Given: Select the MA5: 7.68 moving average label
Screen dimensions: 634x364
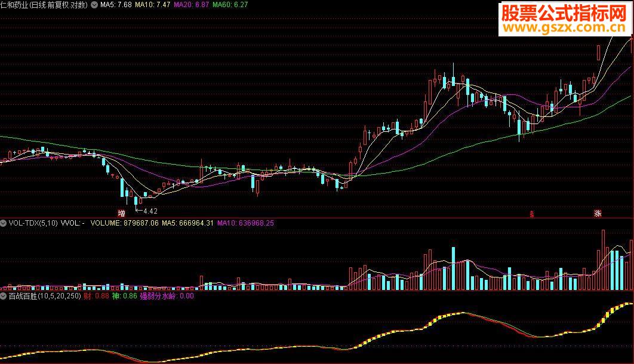Looking at the screenshot, I should (116, 5).
